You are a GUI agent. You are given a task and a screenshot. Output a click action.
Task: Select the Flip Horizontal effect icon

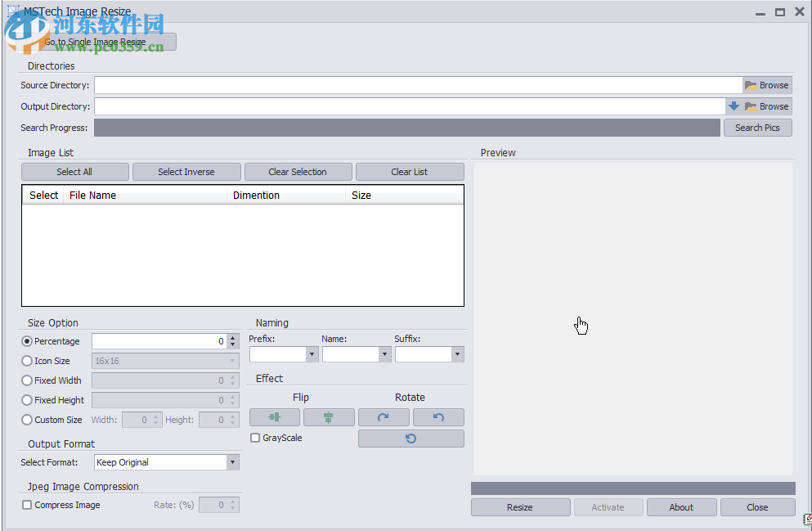click(x=274, y=417)
